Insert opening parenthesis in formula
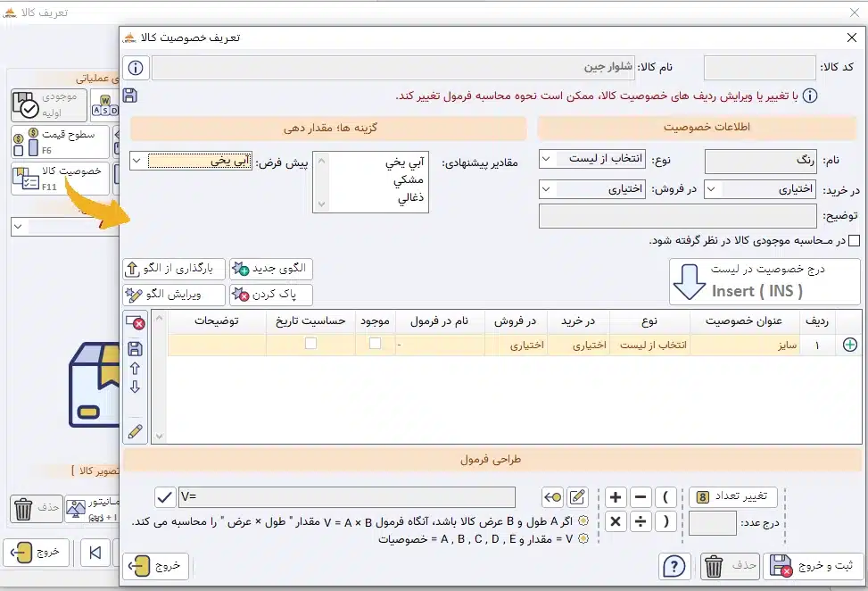The height and width of the screenshot is (591, 868). (666, 497)
